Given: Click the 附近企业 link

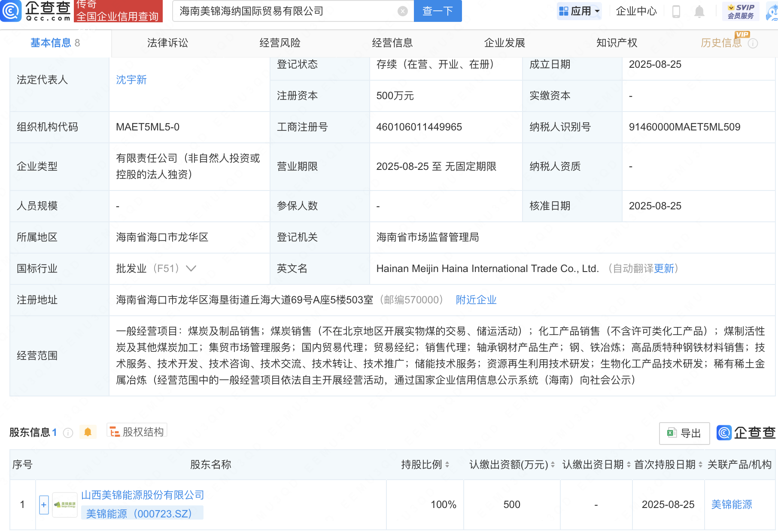Looking at the screenshot, I should (476, 300).
